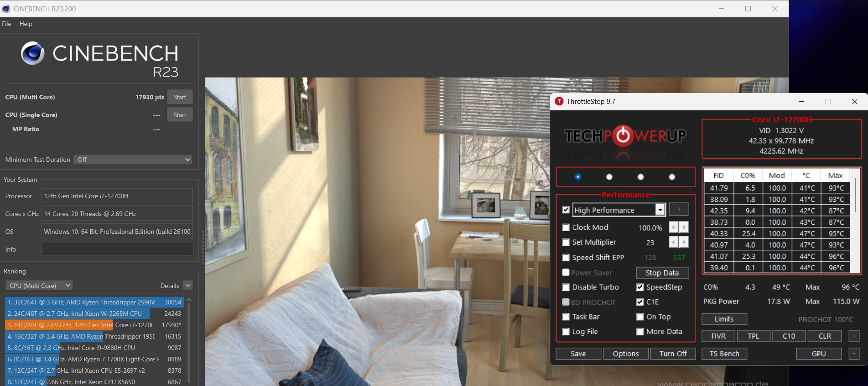Start the CPU (Multi Core) test
This screenshot has height=386, width=868.
180,97
